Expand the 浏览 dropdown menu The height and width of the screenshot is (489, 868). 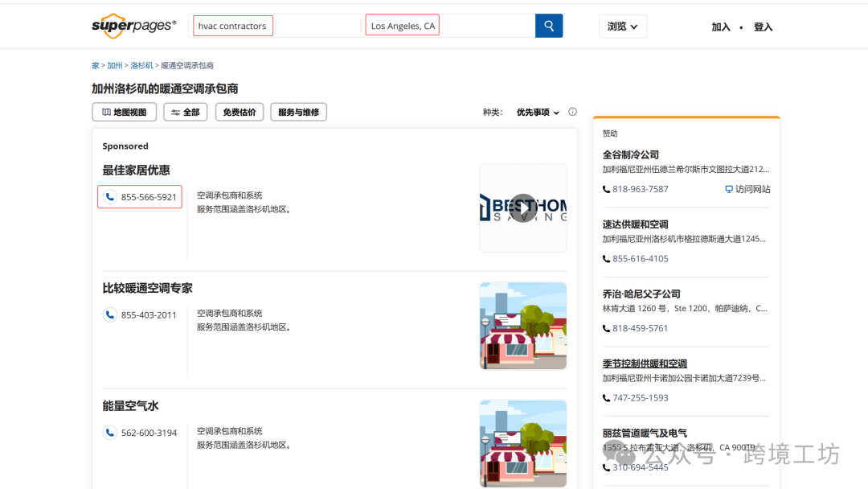click(622, 26)
